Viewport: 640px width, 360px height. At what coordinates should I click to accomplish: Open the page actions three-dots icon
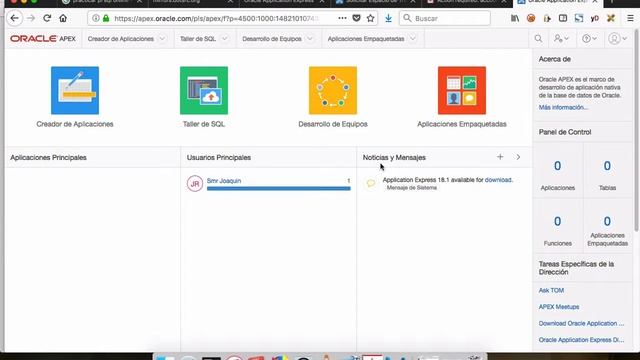point(342,18)
